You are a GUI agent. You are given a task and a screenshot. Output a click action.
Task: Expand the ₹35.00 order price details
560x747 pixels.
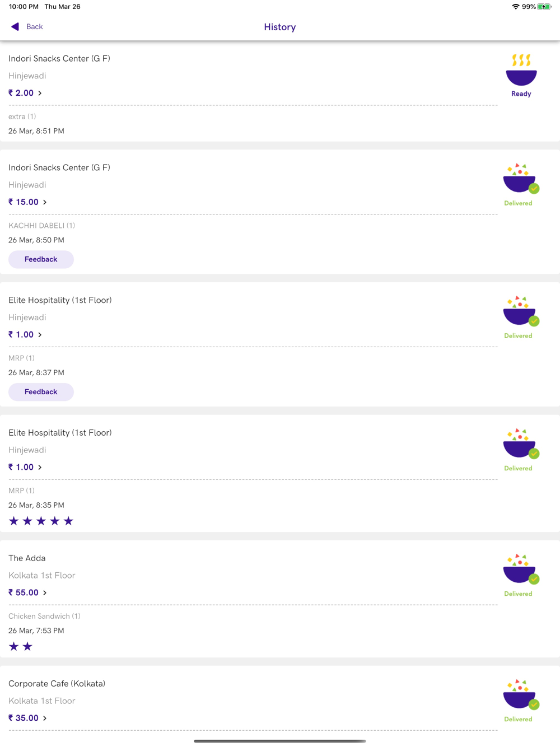pyautogui.click(x=27, y=718)
